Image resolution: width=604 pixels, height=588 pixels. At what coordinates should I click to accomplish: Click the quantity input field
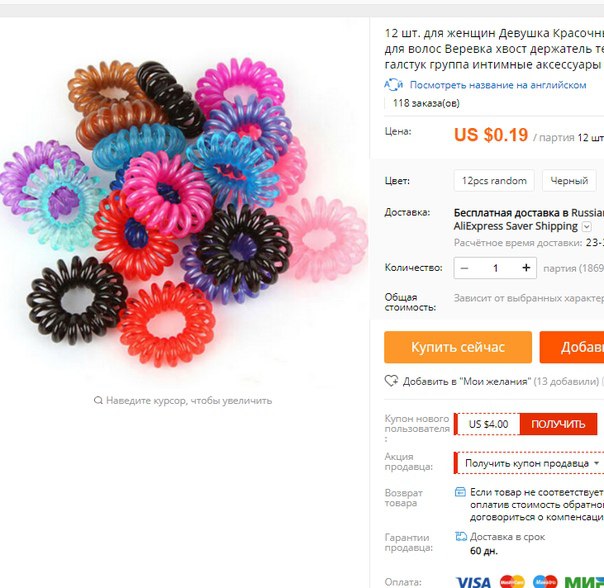point(495,268)
